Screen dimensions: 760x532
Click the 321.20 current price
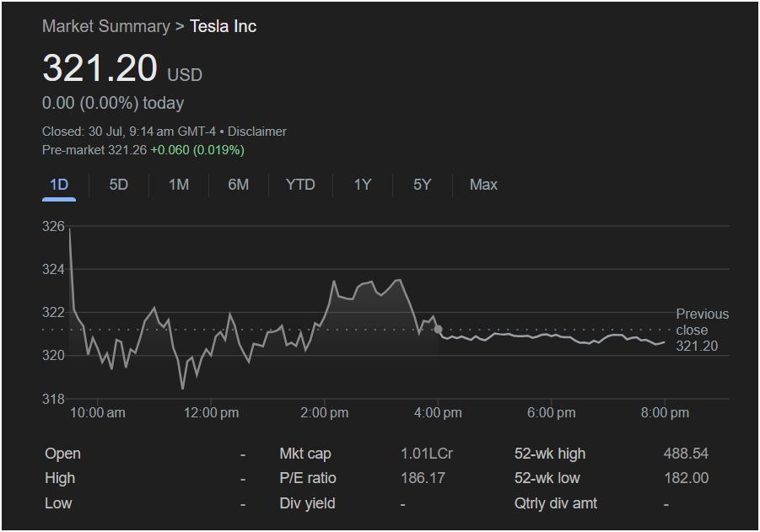coord(100,67)
